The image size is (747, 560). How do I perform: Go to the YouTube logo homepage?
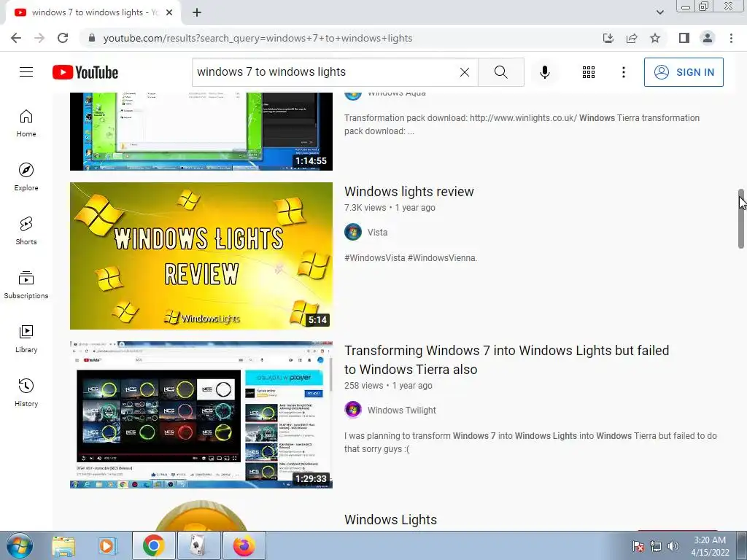click(x=85, y=72)
